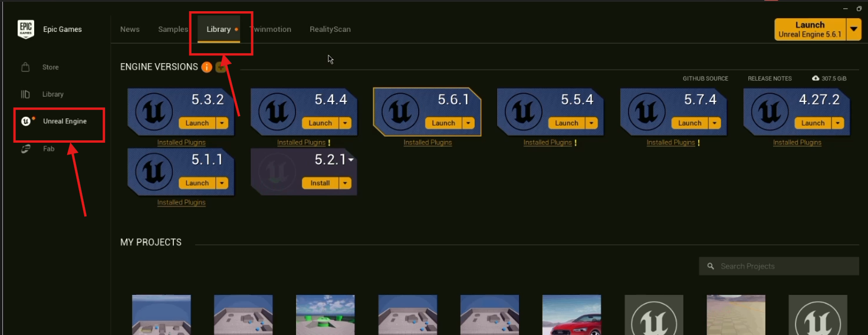Launch Unreal Engine 5.4.4
868x335 pixels.
320,123
